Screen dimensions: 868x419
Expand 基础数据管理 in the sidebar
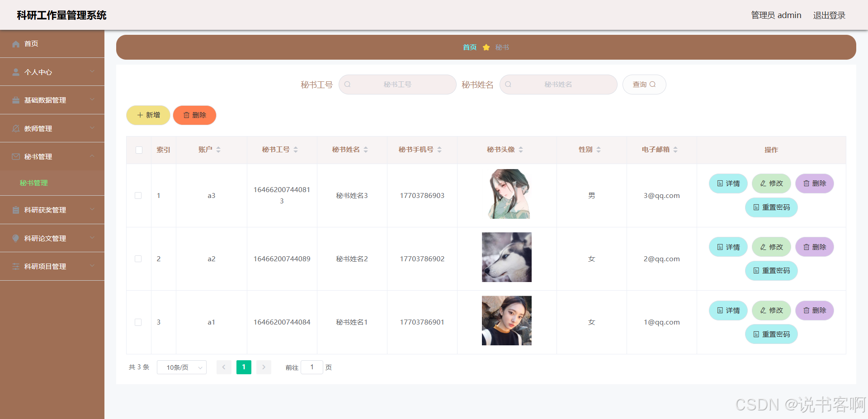coord(52,100)
